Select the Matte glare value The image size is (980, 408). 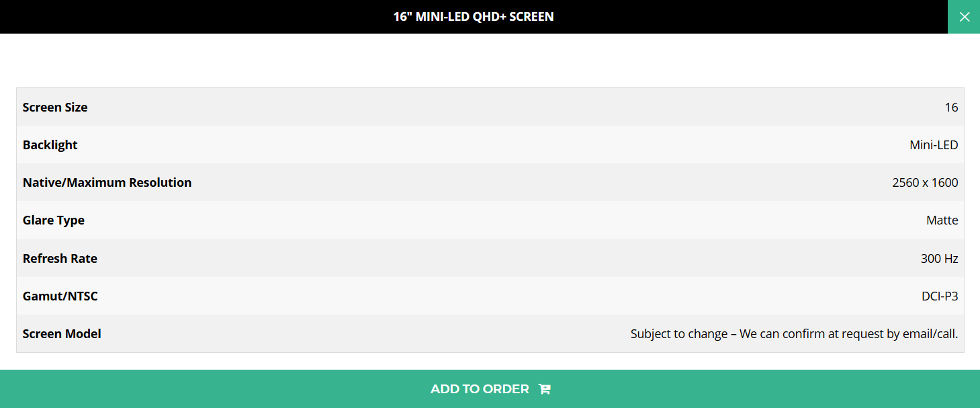[x=942, y=220]
